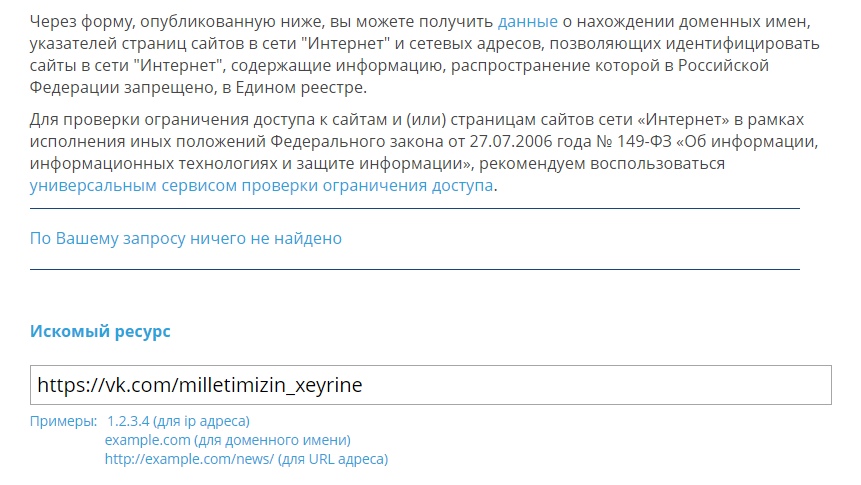Click paragraph starting "Для проверки ограничения доступа"
The image size is (861, 485).
[x=424, y=153]
